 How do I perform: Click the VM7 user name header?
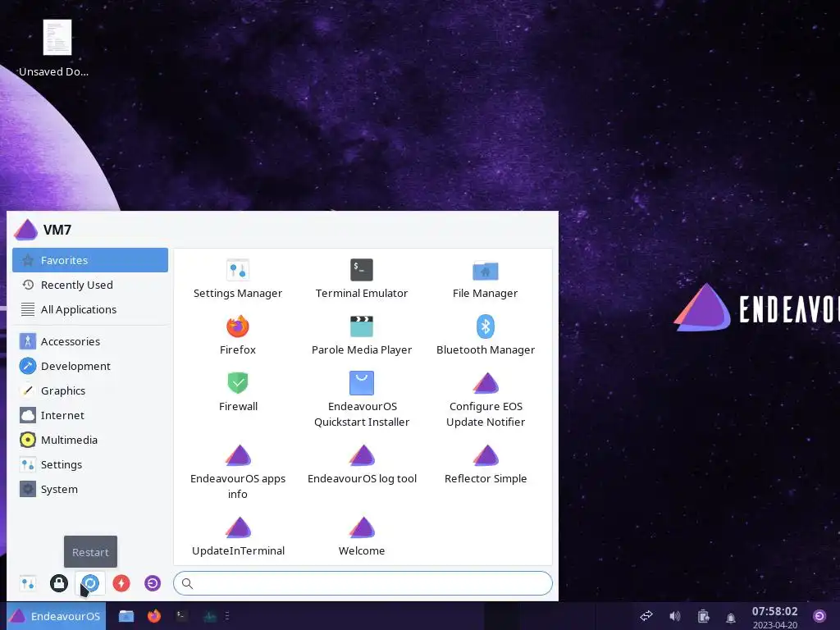(57, 230)
